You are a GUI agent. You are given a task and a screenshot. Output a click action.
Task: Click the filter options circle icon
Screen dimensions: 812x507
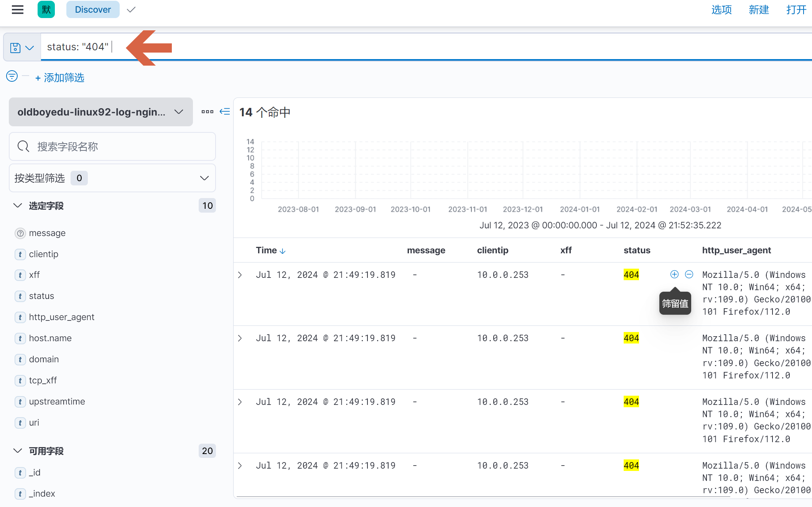(12, 76)
